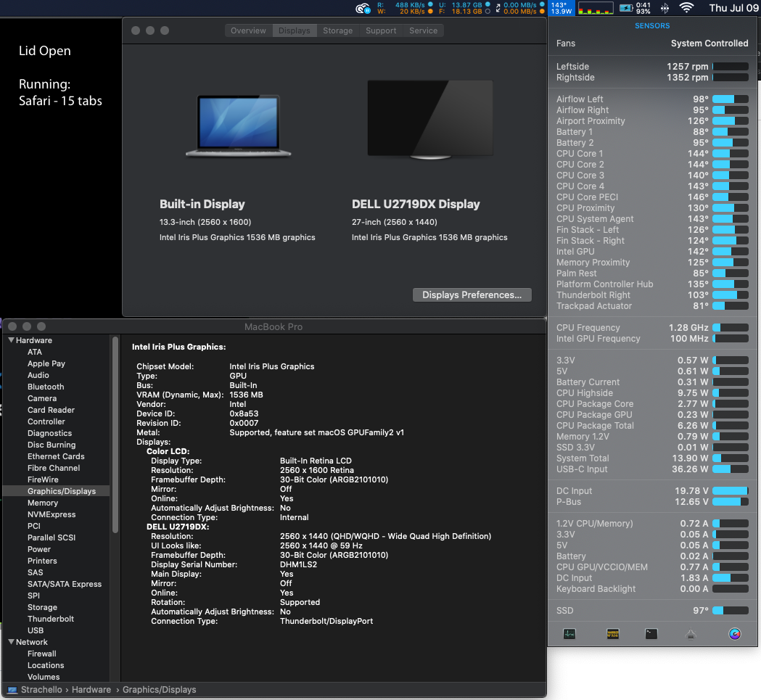The image size is (761, 700).
Task: Click the iStat Menus gauge icon
Action: coord(735,634)
